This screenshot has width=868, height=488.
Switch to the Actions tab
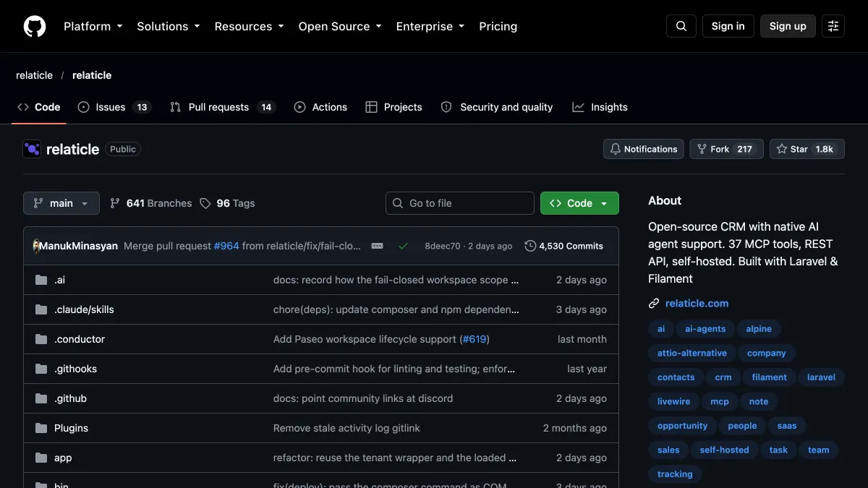(320, 107)
